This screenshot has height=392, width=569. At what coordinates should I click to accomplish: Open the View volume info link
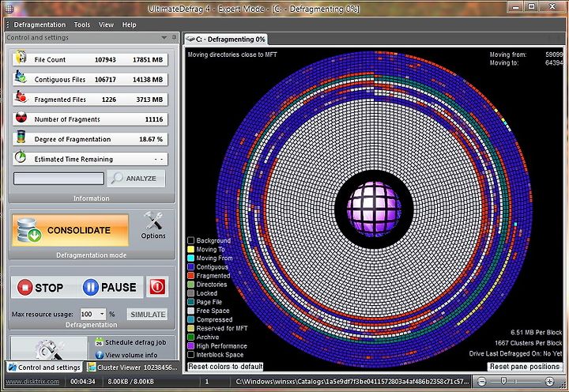coord(131,355)
